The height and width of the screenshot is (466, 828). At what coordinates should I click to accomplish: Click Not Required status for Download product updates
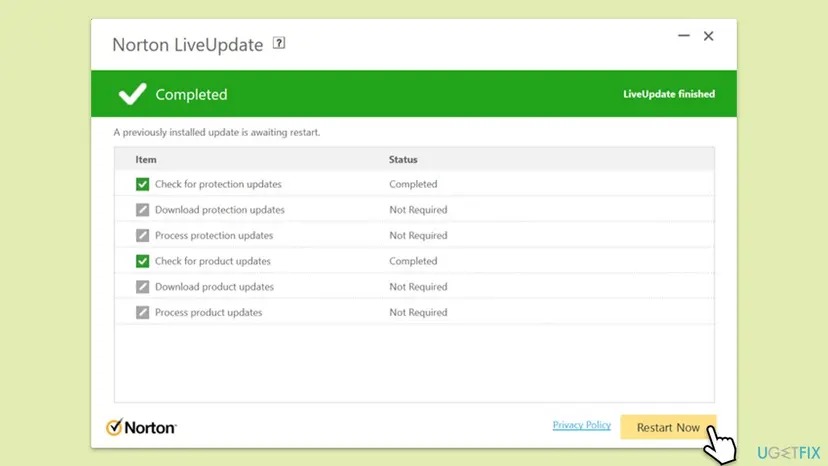(418, 286)
